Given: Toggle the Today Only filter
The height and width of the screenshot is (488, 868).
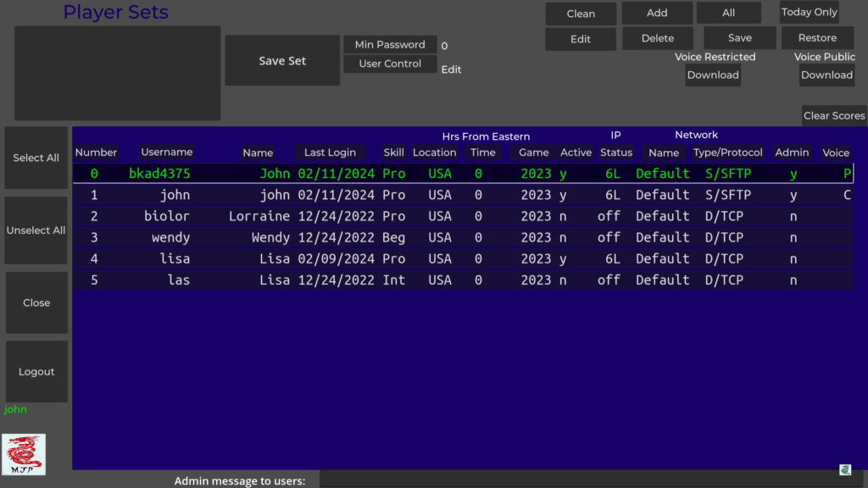Looking at the screenshot, I should click(809, 12).
